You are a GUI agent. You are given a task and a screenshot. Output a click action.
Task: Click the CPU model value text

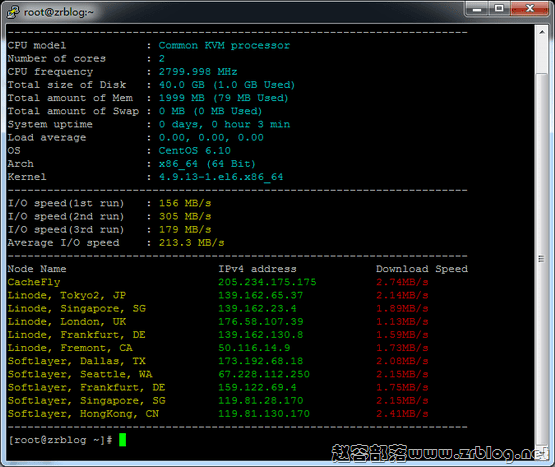pos(224,45)
